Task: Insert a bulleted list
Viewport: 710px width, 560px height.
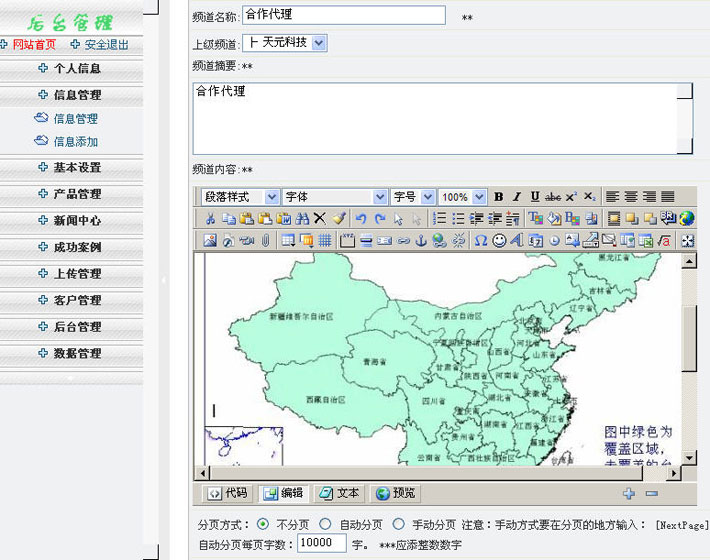Action: [x=458, y=219]
